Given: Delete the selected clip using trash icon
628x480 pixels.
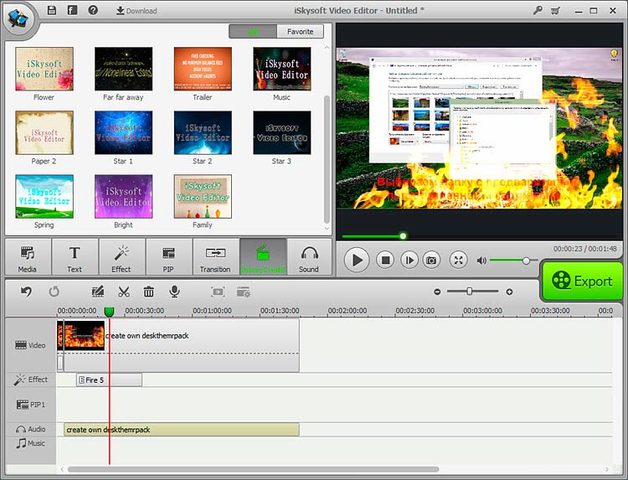Looking at the screenshot, I should 149,292.
